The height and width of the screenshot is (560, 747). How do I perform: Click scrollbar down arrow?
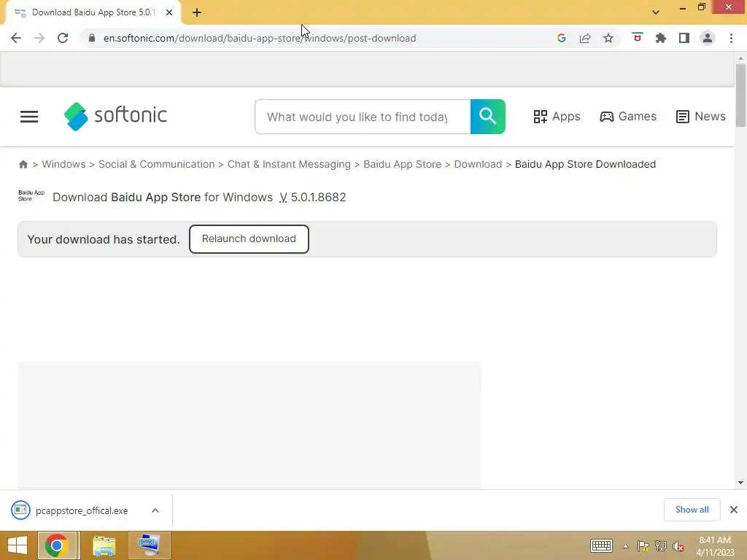tap(740, 483)
